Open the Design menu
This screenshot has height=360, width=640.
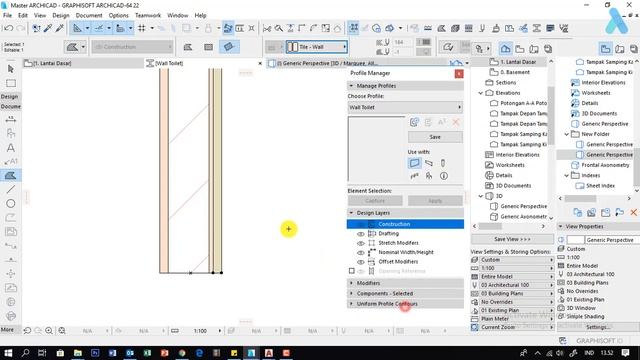[61, 15]
